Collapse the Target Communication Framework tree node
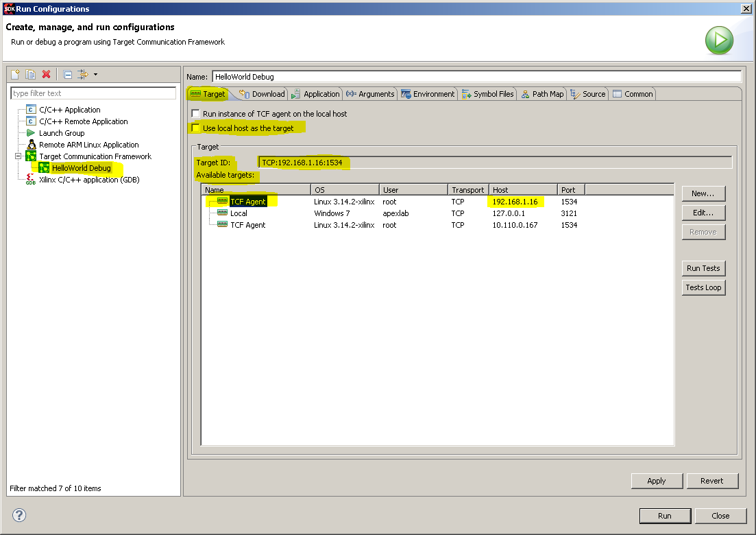 19,156
